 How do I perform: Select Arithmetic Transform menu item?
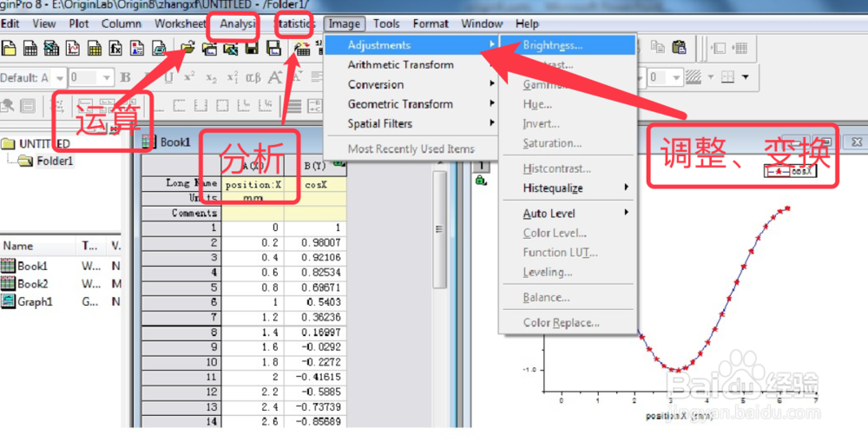tap(411, 65)
